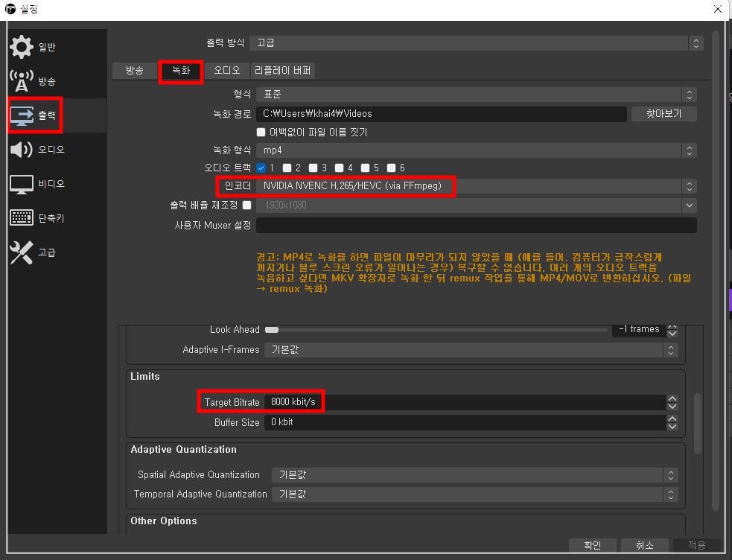Open the Adaptive I-Frames dropdown
The height and width of the screenshot is (560, 732).
(471, 350)
